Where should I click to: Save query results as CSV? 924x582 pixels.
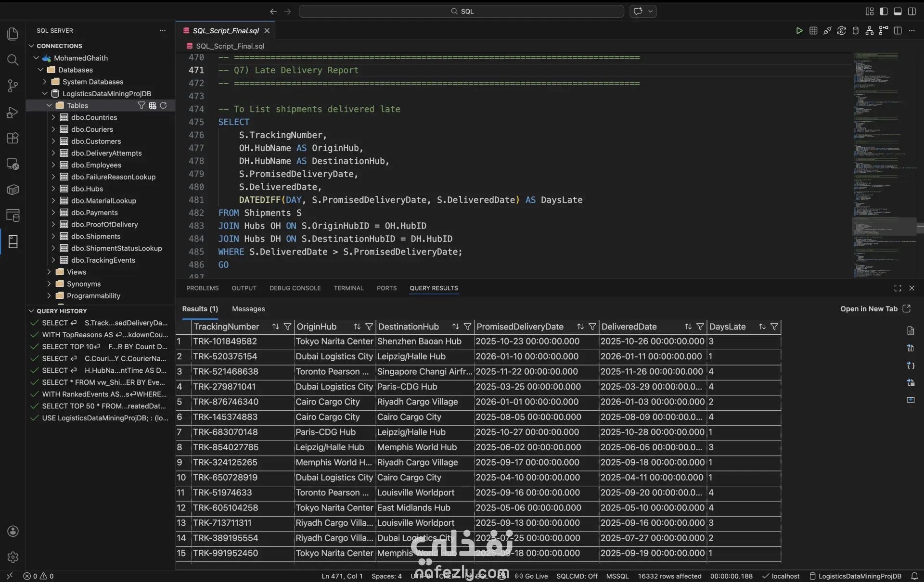[911, 348]
